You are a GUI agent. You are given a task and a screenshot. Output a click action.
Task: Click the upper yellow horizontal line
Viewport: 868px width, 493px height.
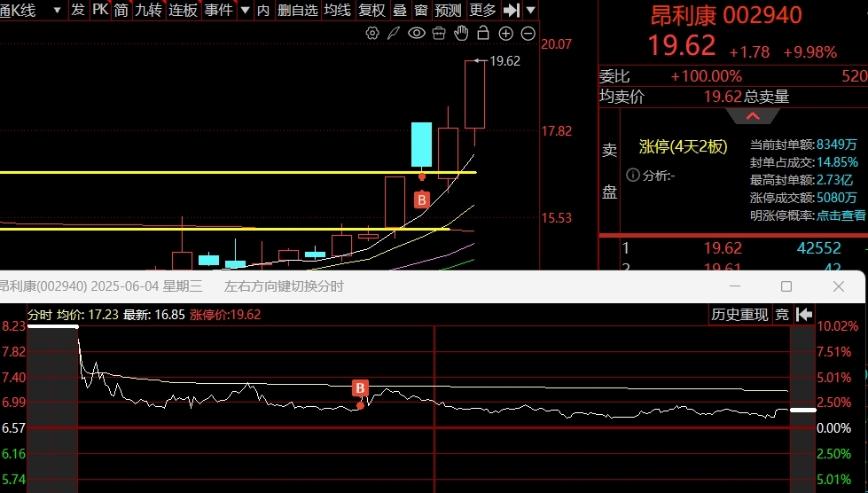[x=238, y=173]
